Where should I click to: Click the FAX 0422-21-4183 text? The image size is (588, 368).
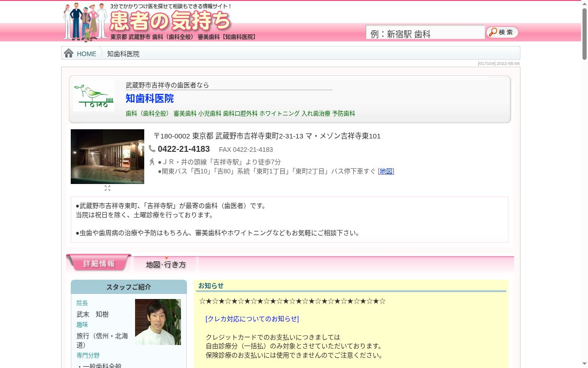point(246,149)
